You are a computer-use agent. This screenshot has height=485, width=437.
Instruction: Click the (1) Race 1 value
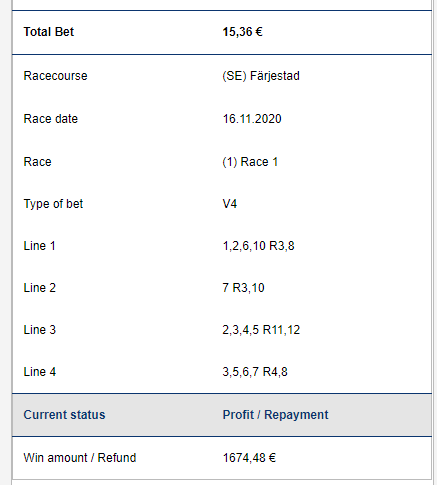point(250,162)
